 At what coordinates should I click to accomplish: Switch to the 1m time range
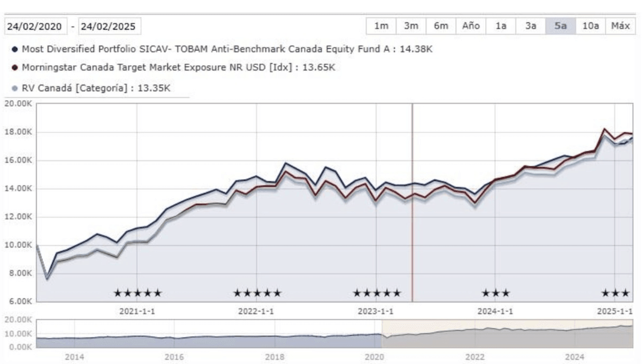click(381, 26)
